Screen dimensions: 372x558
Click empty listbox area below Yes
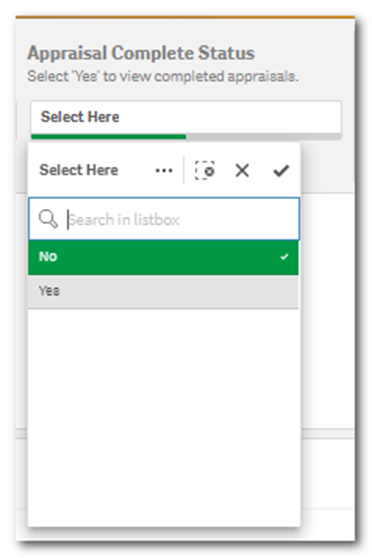click(164, 416)
